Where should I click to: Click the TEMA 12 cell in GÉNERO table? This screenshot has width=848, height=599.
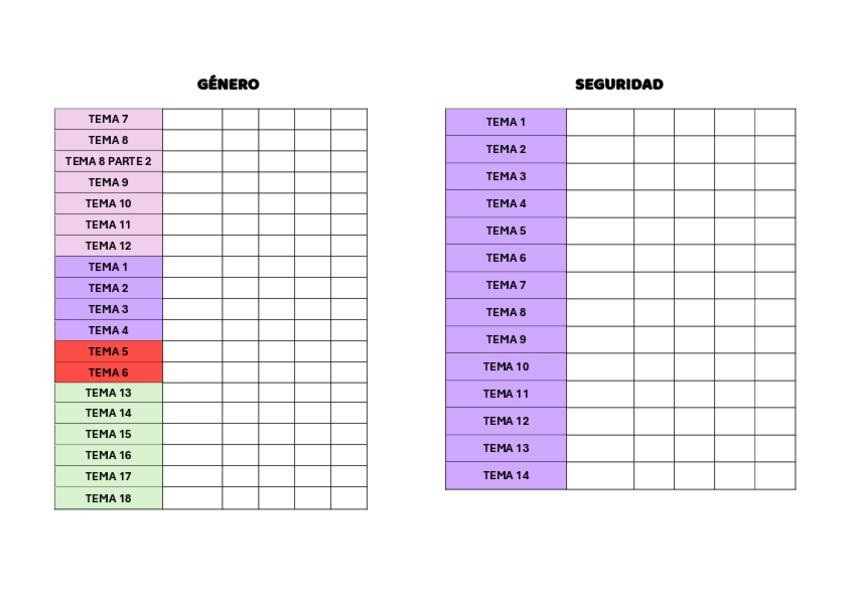tap(108, 245)
